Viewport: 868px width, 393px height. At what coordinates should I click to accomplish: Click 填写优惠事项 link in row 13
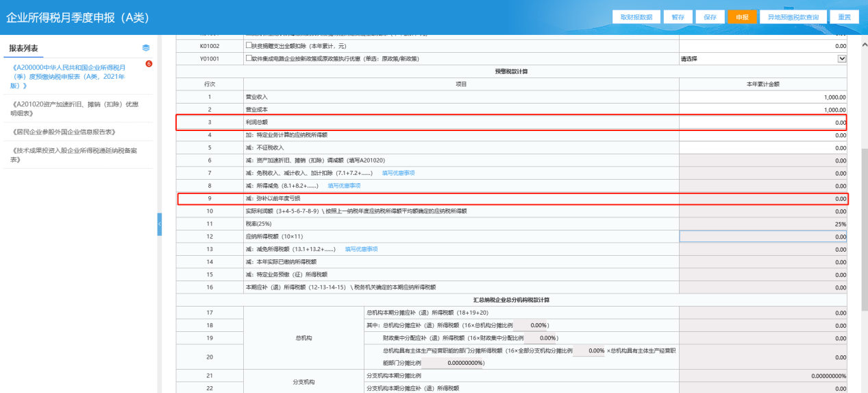[x=361, y=249]
